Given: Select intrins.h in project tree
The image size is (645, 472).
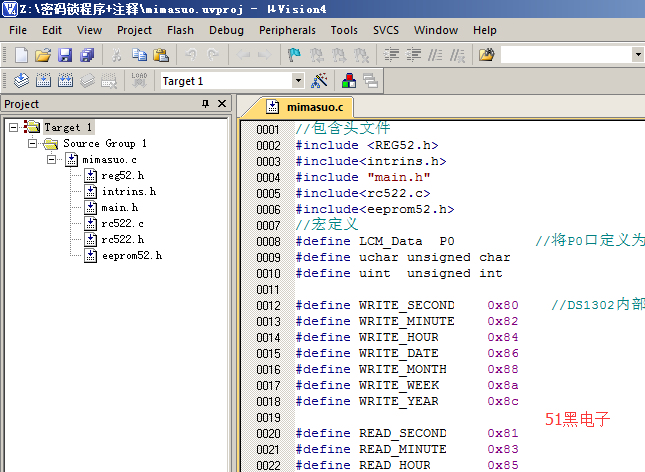Looking at the screenshot, I should [129, 192].
